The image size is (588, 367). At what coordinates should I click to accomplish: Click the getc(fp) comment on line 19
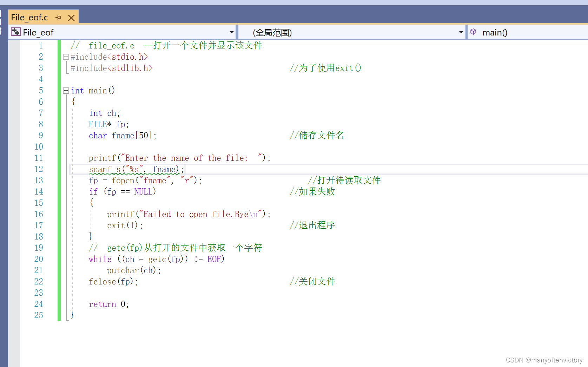pyautogui.click(x=176, y=248)
